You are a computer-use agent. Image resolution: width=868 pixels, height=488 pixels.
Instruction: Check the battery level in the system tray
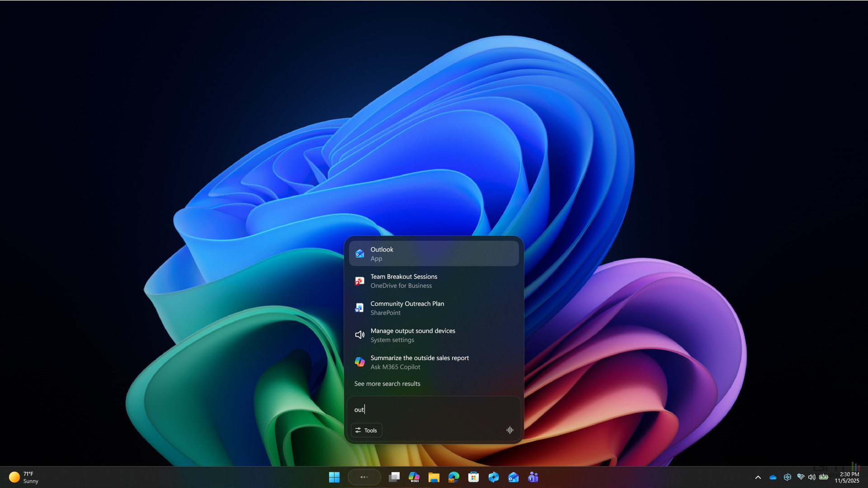click(824, 477)
